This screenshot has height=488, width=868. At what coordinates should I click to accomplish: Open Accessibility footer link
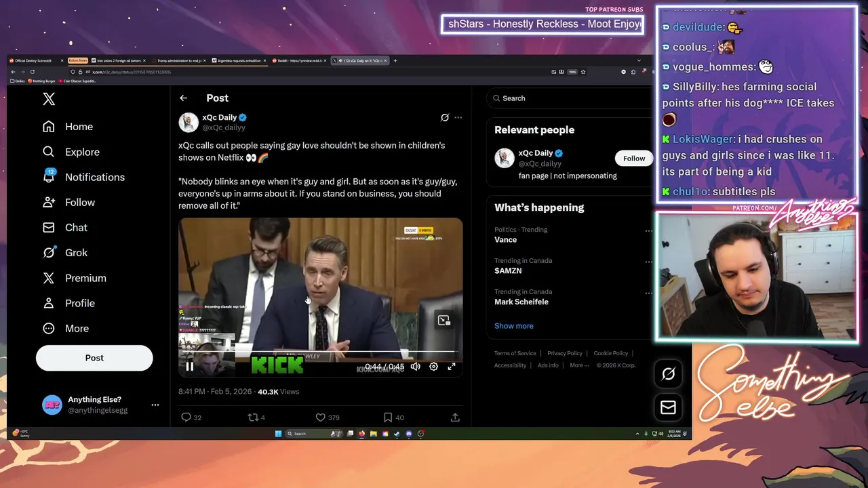click(510, 365)
